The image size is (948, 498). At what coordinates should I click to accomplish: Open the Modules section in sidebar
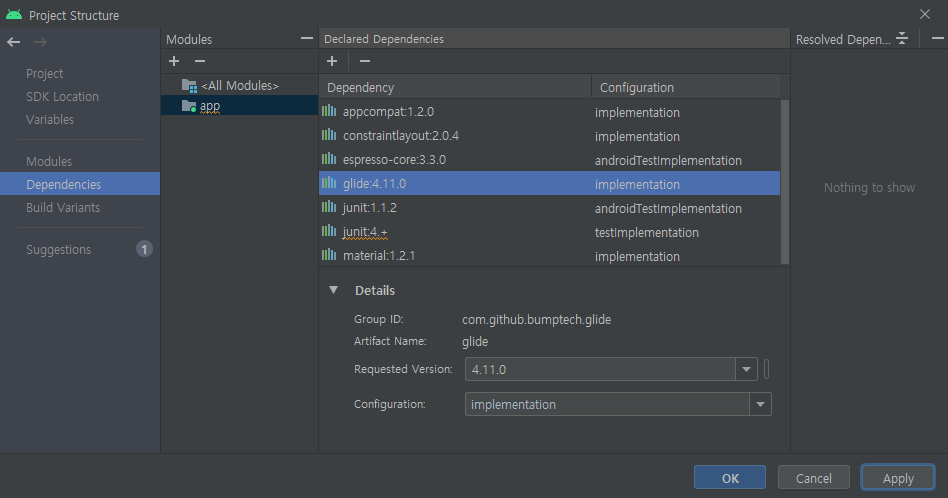pos(49,161)
